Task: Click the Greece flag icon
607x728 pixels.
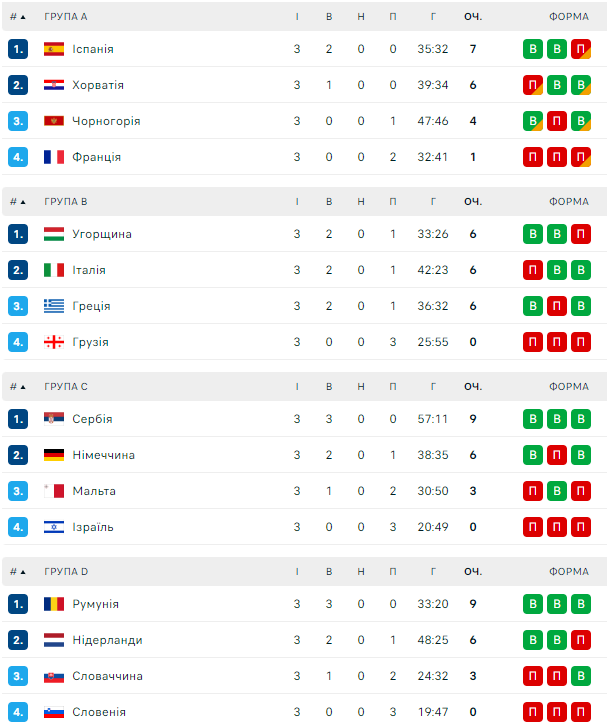Action: pyautogui.click(x=54, y=306)
